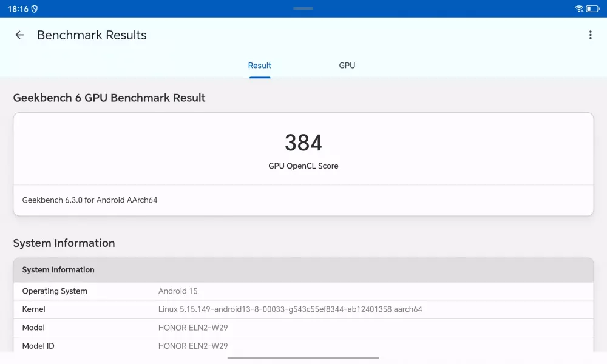Switch to the Result tab

260,66
